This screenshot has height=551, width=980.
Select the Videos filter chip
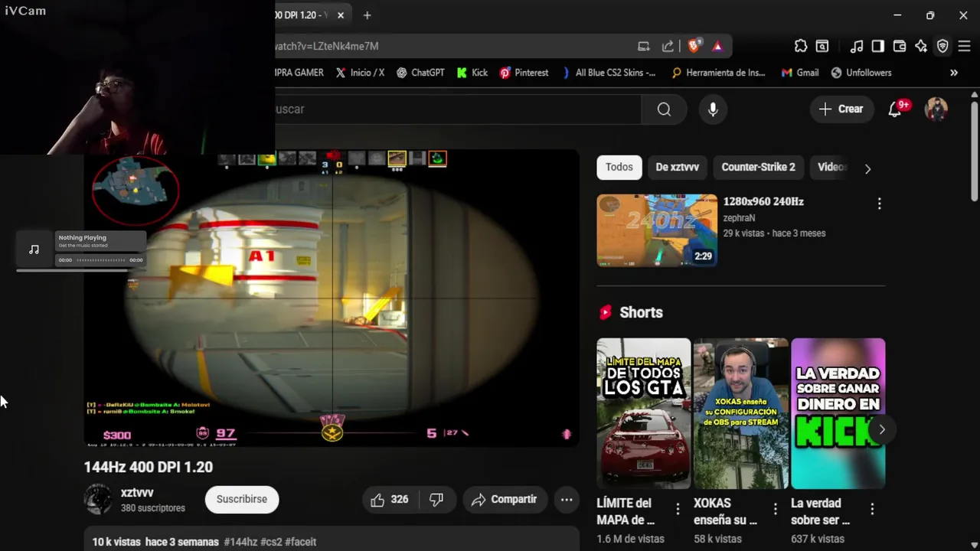(x=831, y=167)
